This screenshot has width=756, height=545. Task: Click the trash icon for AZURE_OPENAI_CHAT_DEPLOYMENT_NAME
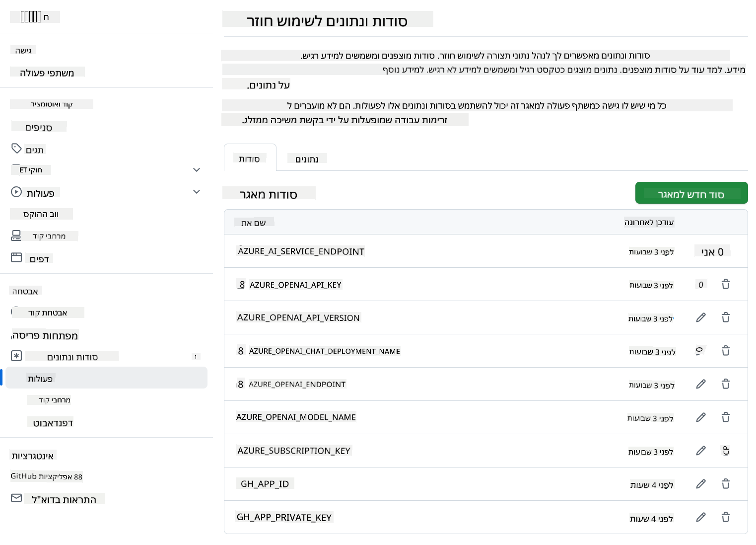point(725,351)
